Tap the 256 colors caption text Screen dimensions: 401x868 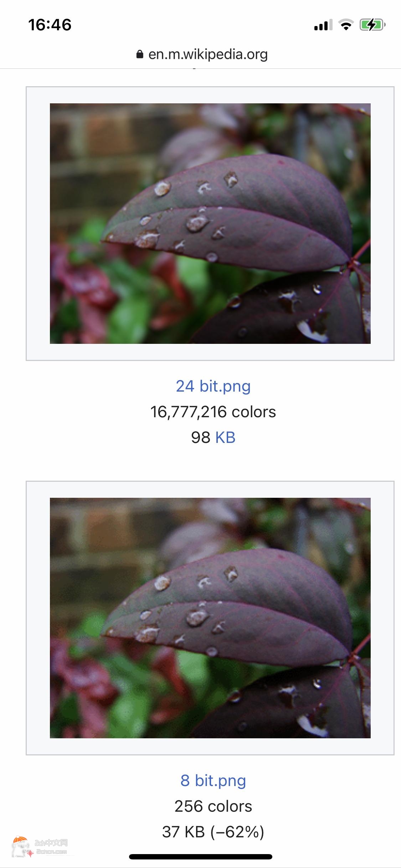(213, 806)
